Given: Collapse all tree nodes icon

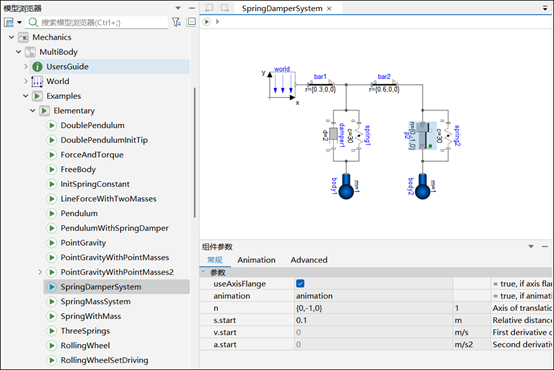Looking at the screenshot, I should 191,22.
